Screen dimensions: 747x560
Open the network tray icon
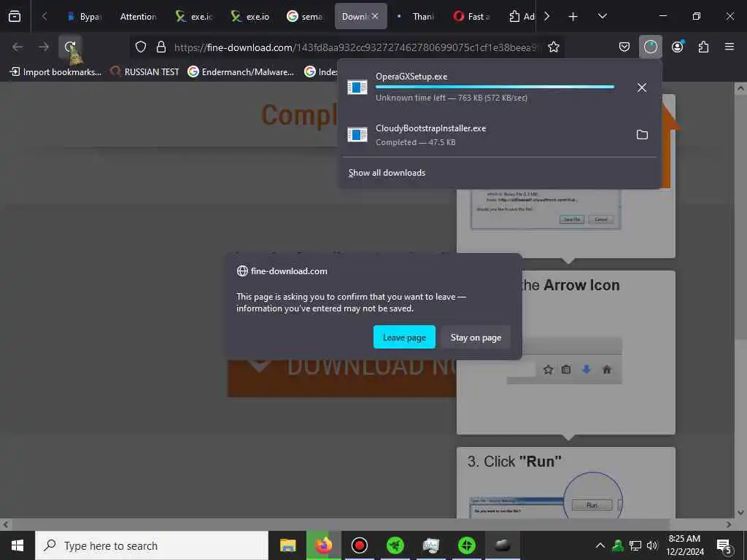coord(635,545)
